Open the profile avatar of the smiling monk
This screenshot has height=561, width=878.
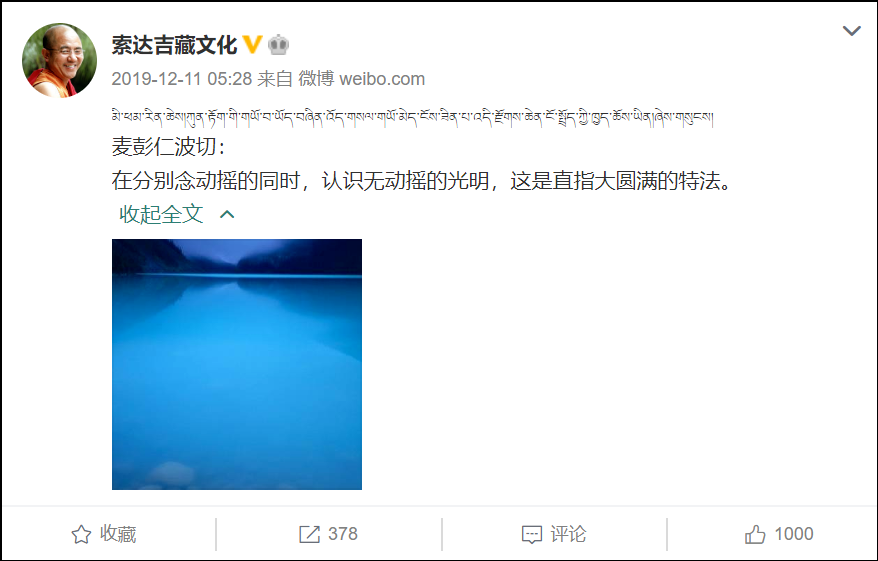click(x=59, y=60)
